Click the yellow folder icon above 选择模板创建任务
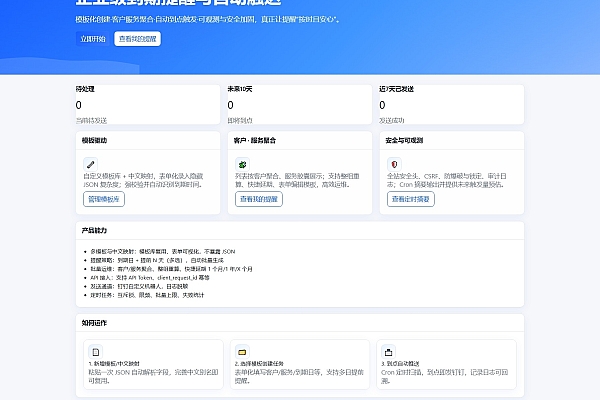Viewport: 600px width, 400px height. click(x=241, y=352)
